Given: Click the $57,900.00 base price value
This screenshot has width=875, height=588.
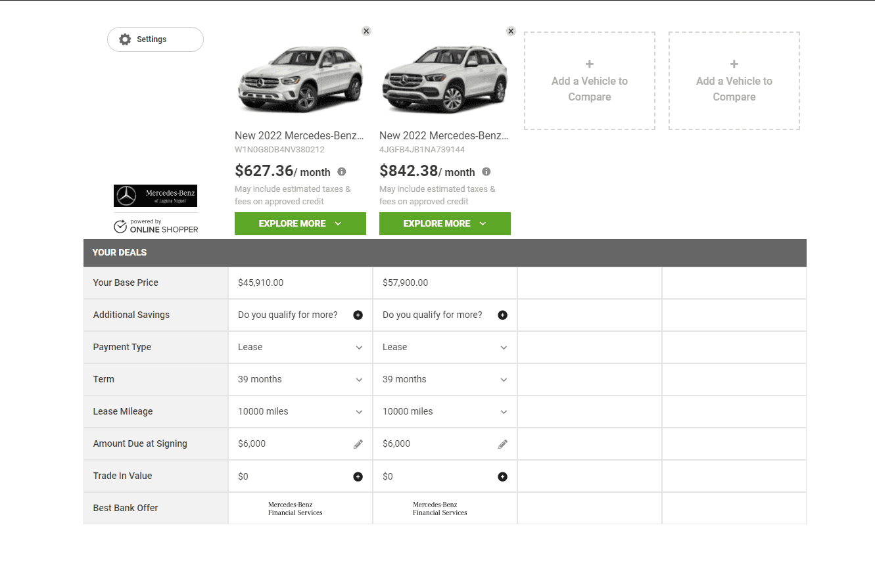Looking at the screenshot, I should pyautogui.click(x=406, y=283).
